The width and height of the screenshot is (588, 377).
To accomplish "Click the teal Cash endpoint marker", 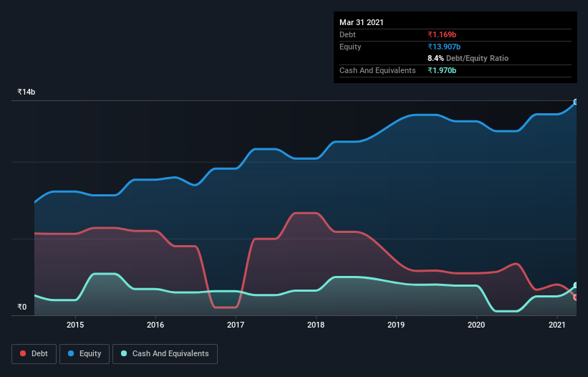I will [576, 285].
